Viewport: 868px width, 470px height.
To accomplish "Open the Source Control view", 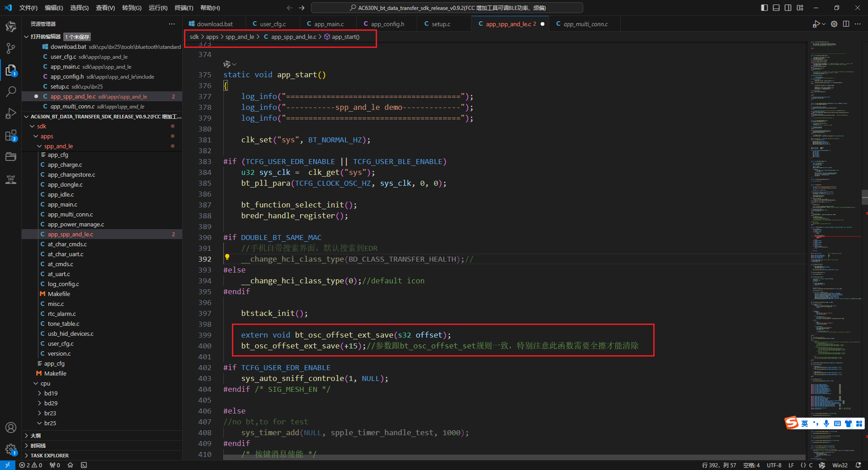I will tap(11, 48).
